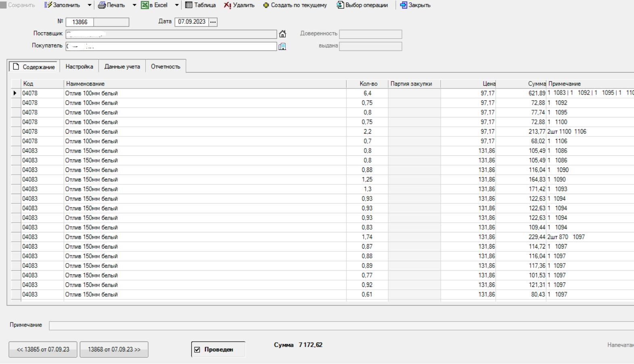Click building icon beside Покупатель field

pyautogui.click(x=282, y=46)
